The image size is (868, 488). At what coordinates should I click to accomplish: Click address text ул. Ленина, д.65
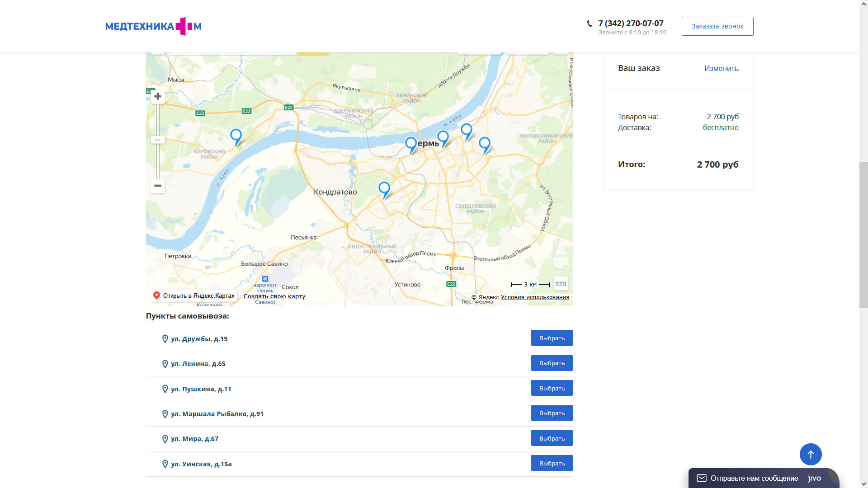pos(198,364)
